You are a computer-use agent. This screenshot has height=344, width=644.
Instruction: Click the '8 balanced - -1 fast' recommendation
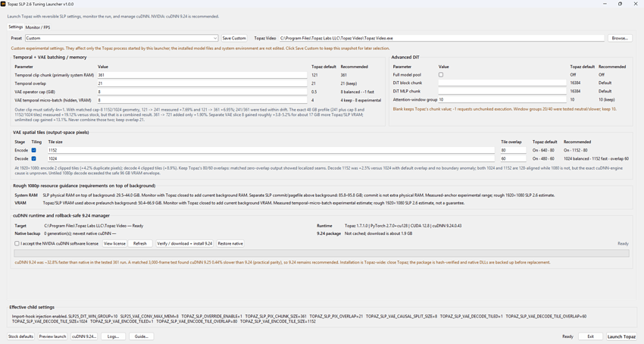(x=358, y=92)
